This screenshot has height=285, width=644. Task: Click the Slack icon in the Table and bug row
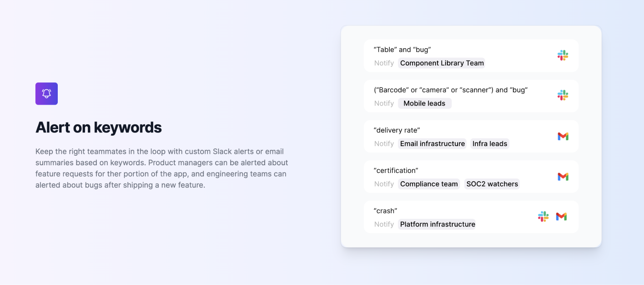point(563,56)
